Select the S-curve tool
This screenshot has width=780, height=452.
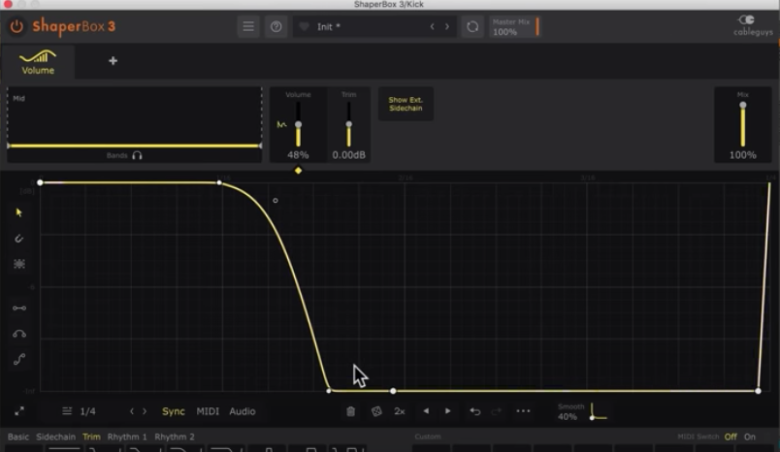coord(19,359)
